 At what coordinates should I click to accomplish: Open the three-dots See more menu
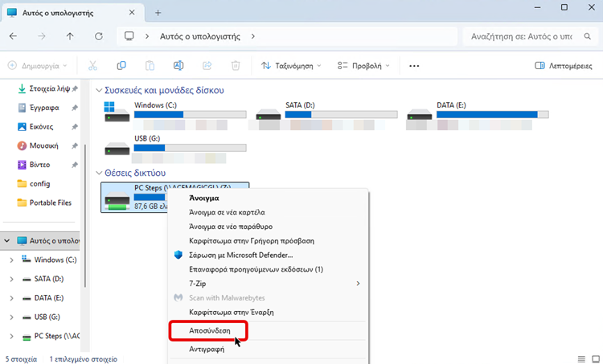(414, 66)
